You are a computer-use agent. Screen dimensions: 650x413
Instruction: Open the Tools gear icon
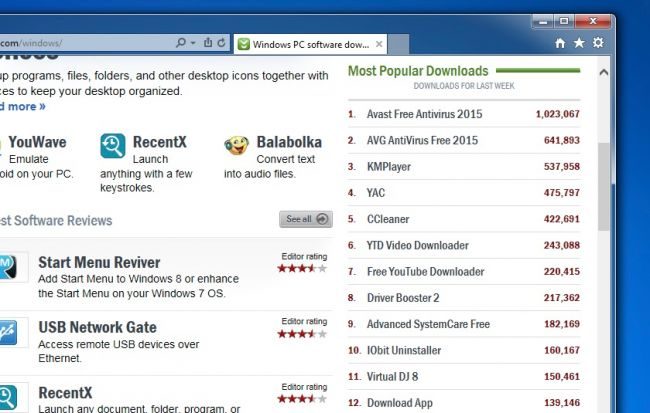(598, 43)
